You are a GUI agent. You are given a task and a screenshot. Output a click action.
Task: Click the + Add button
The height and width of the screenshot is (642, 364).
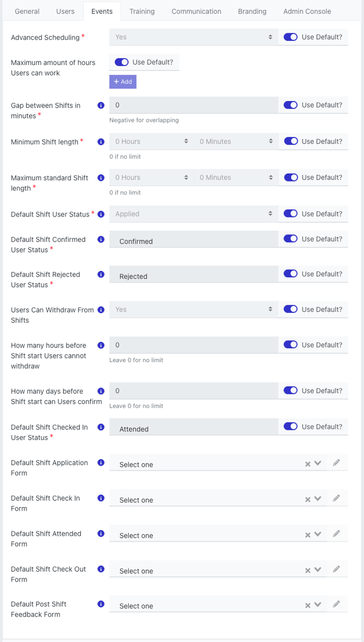tap(123, 82)
